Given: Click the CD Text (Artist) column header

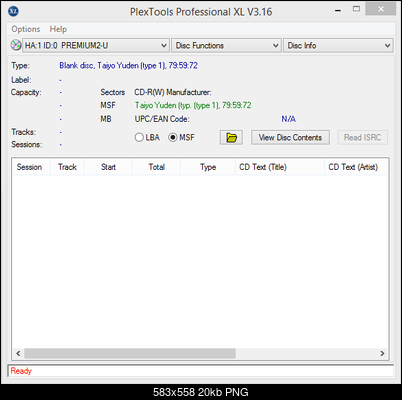Looking at the screenshot, I should click(356, 167).
